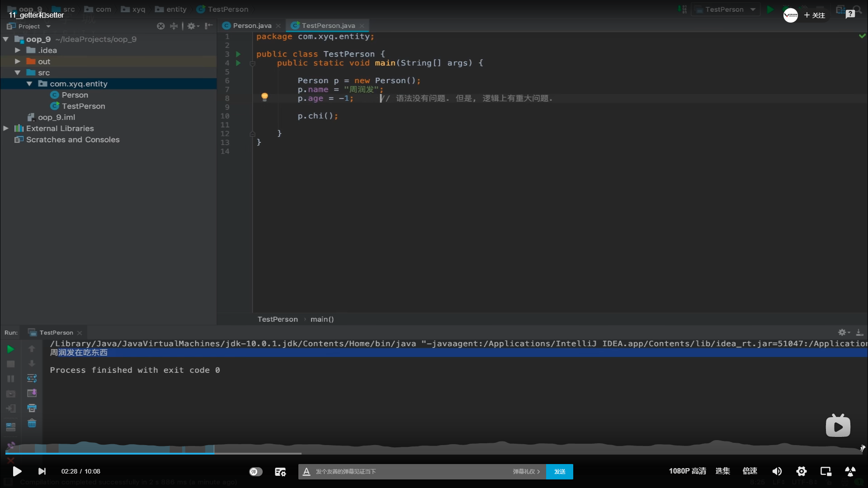Image resolution: width=868 pixels, height=488 pixels.
Task: Click the yellow lightbulb intention icon
Action: 264,97
